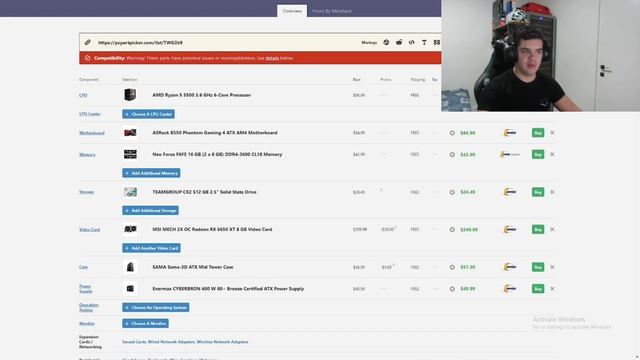Click the AMD Ryzen 5 5500 product thumbnail

click(x=130, y=95)
